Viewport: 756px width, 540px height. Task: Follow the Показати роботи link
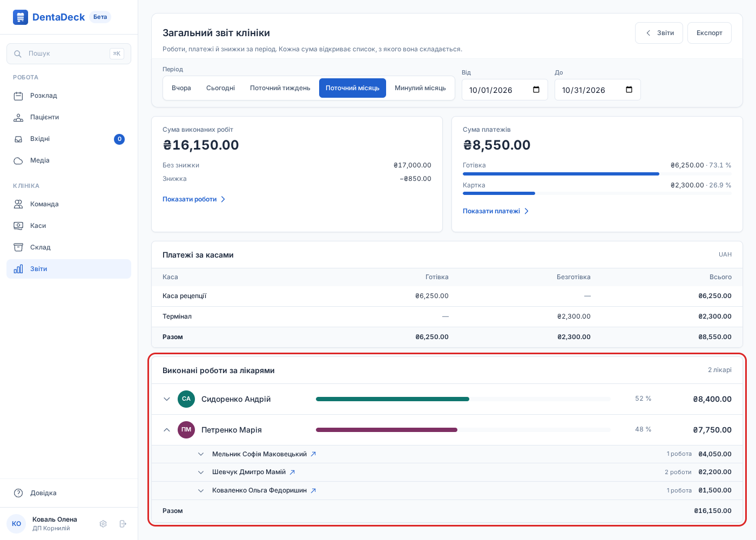tap(194, 199)
